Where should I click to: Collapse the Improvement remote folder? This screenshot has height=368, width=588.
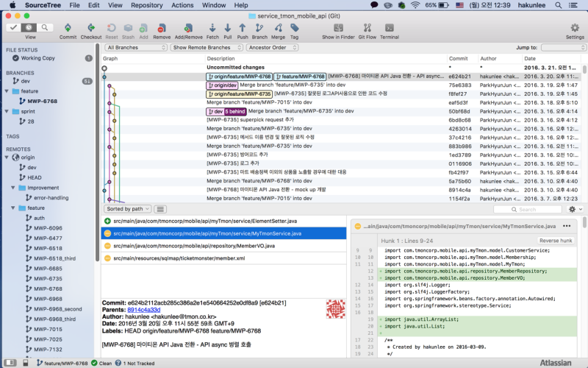click(13, 188)
